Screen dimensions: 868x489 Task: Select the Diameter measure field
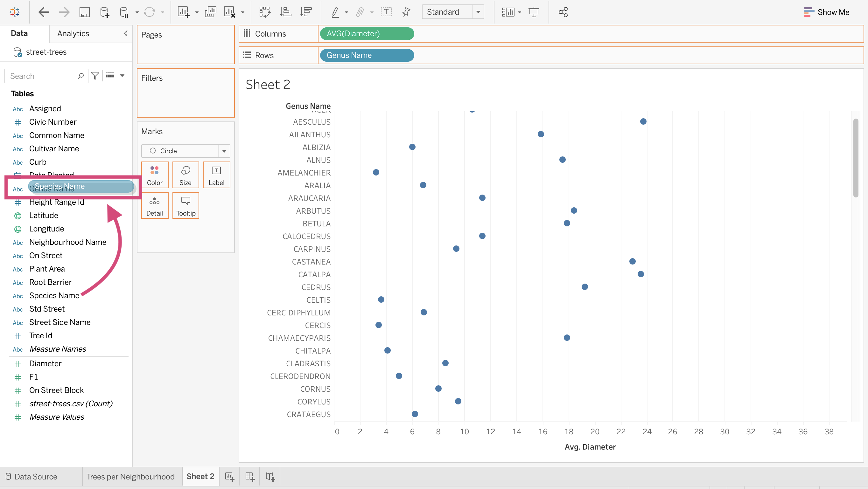pos(45,363)
